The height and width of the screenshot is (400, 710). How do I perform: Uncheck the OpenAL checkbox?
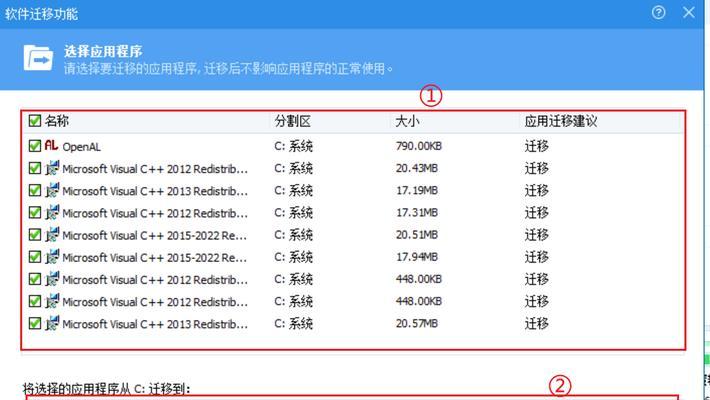pyautogui.click(x=35, y=145)
